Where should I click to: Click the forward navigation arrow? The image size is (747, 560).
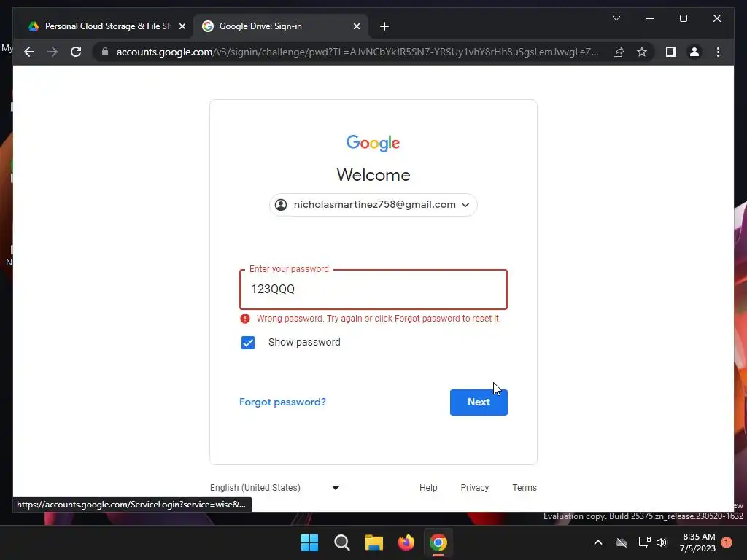(53, 52)
